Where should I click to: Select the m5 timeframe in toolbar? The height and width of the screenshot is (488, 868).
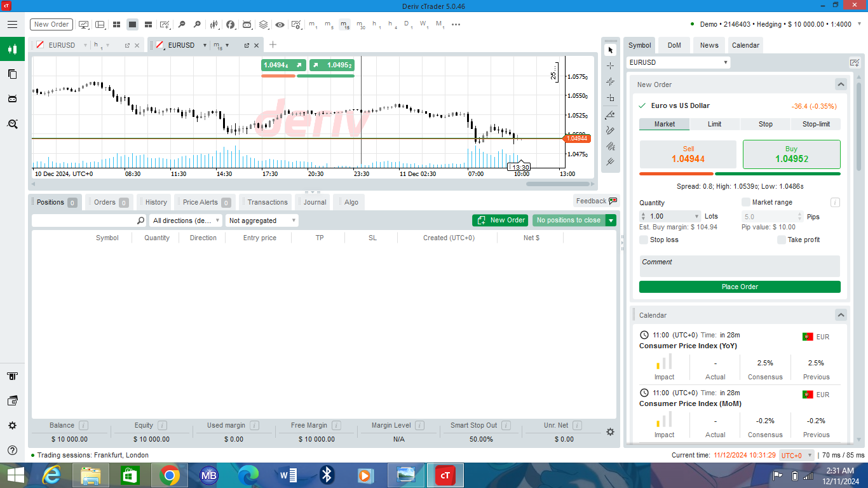point(329,24)
